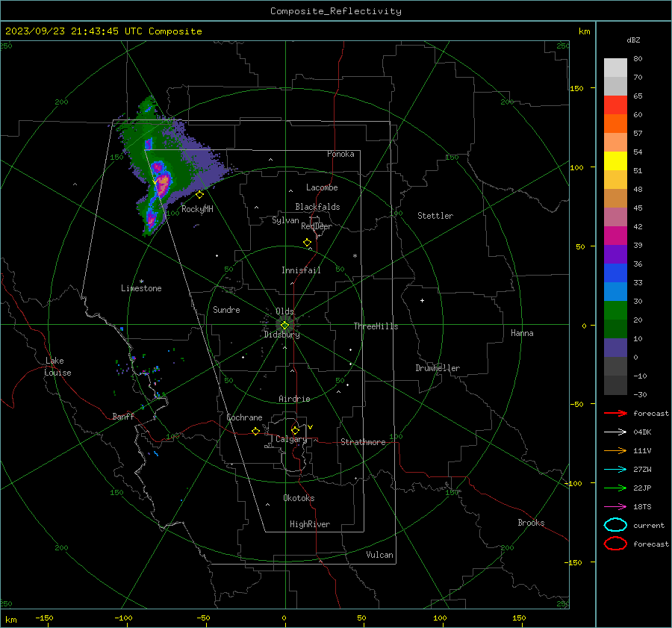
Task: Click the asterisk marker above Limestone
Action: [141, 282]
